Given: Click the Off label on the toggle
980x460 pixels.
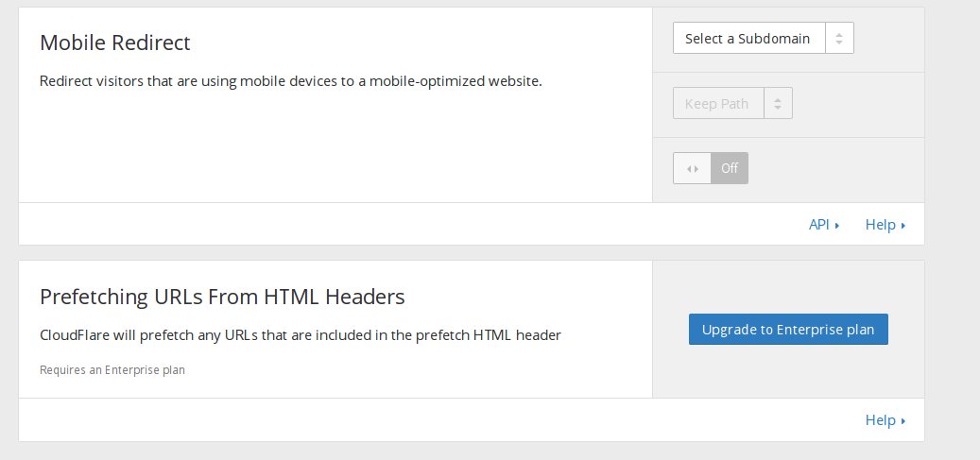Looking at the screenshot, I should tap(730, 168).
